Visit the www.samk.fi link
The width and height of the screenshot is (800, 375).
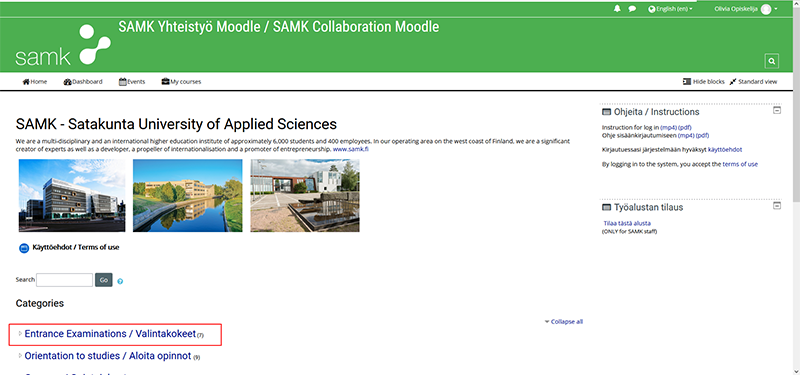click(351, 149)
